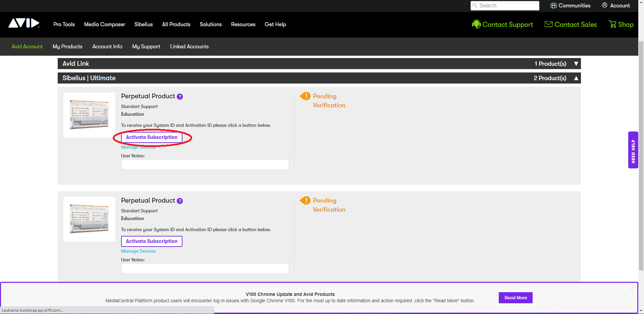Click help icon beside second Perpetual Product
This screenshot has height=314, width=644.
[180, 201]
